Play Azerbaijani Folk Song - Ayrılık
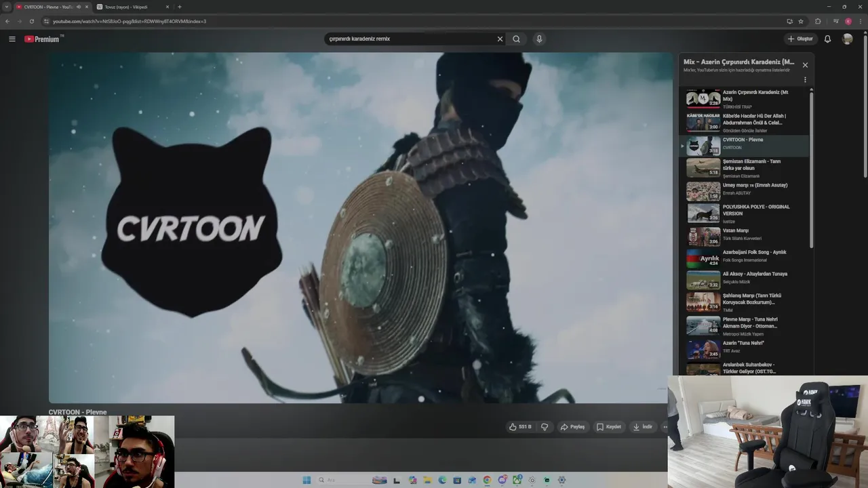This screenshot has width=868, height=488. (x=744, y=258)
